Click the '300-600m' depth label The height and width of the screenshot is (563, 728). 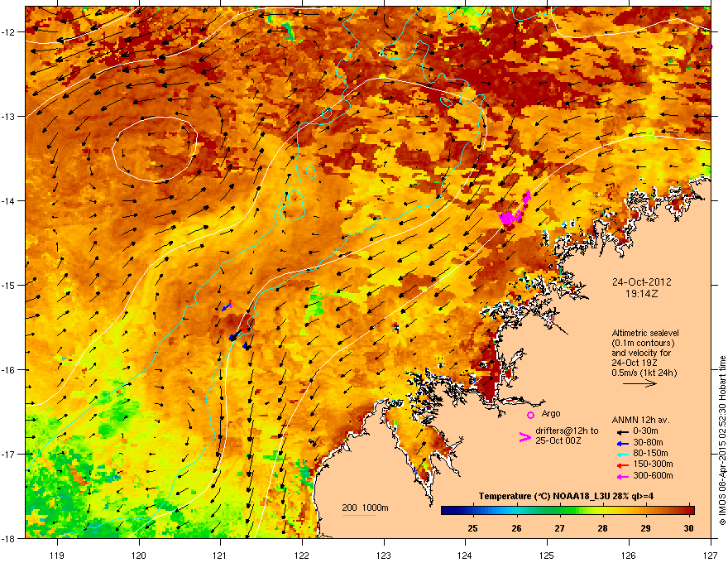pyautogui.click(x=653, y=476)
